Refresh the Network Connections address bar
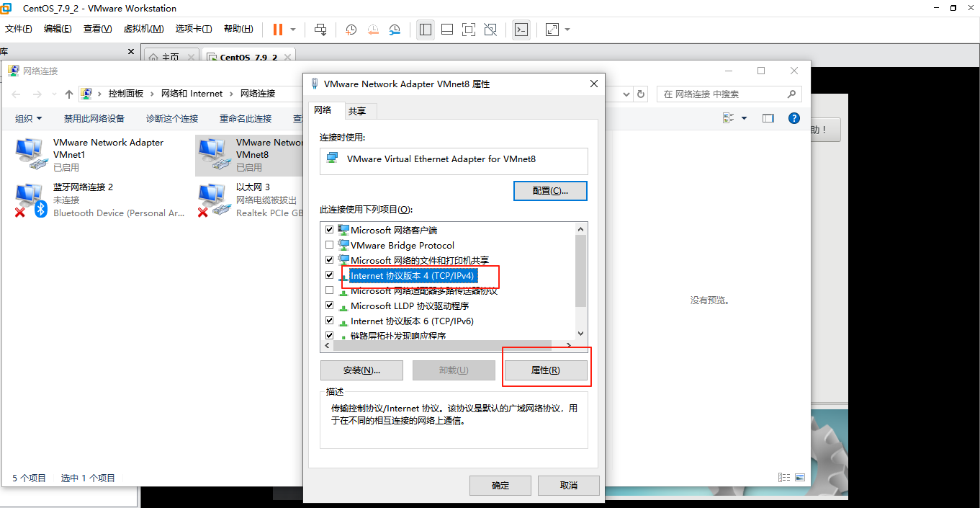Viewport: 980px width, 508px height. tap(642, 94)
